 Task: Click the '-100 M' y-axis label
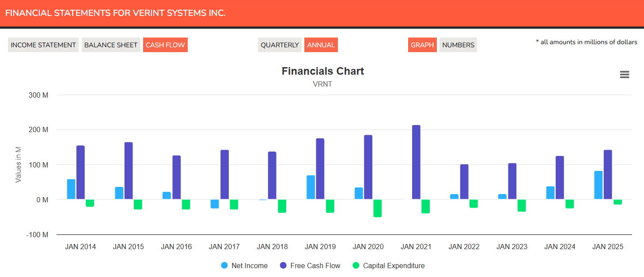coord(38,235)
